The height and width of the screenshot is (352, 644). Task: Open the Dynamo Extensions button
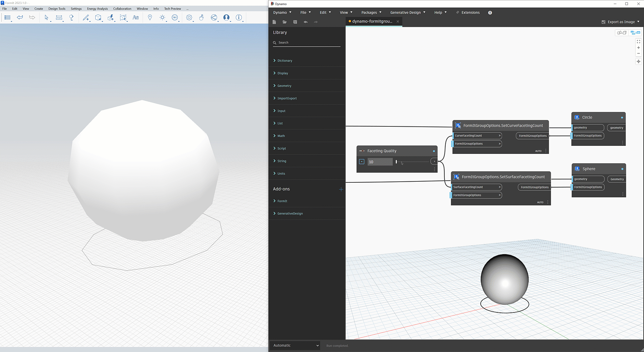click(468, 12)
